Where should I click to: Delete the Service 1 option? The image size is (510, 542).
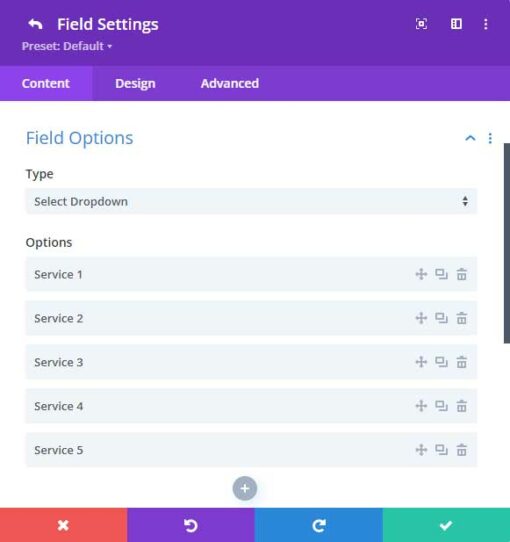[x=462, y=274]
